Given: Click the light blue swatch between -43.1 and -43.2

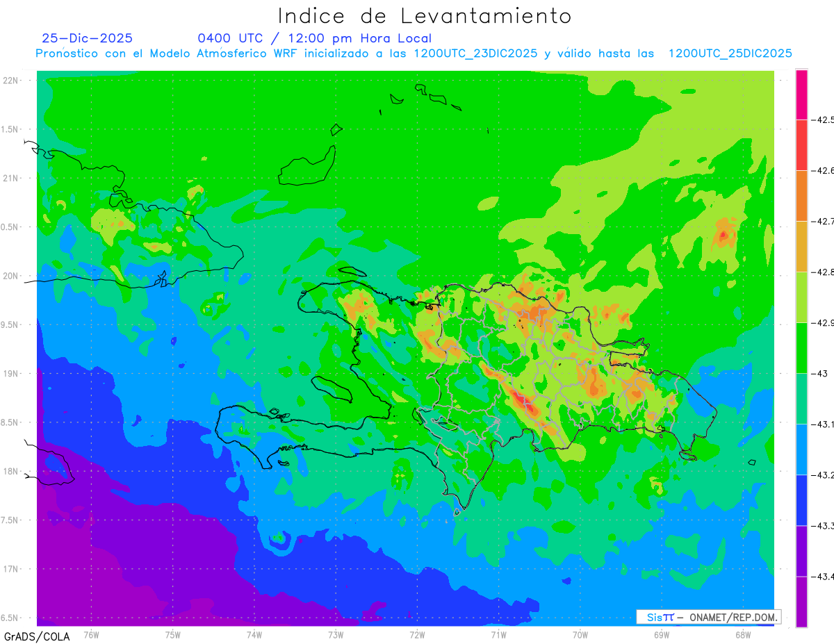Looking at the screenshot, I should click(x=801, y=449).
